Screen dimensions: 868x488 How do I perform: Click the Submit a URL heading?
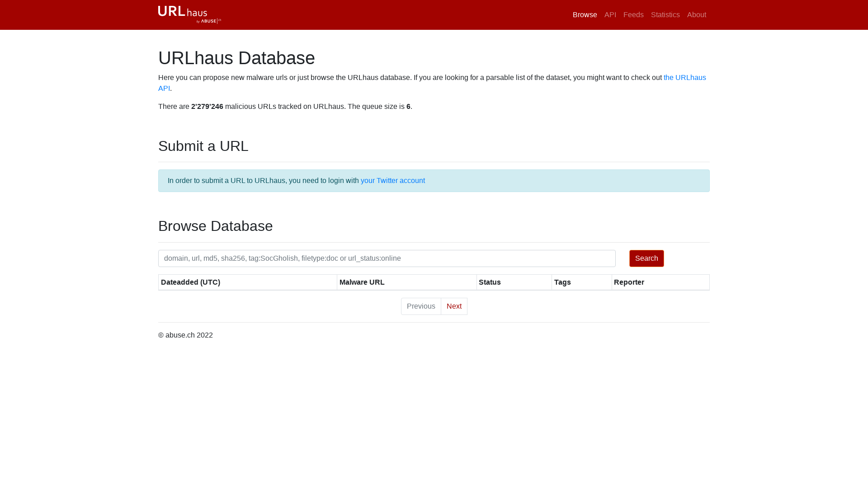(x=203, y=146)
